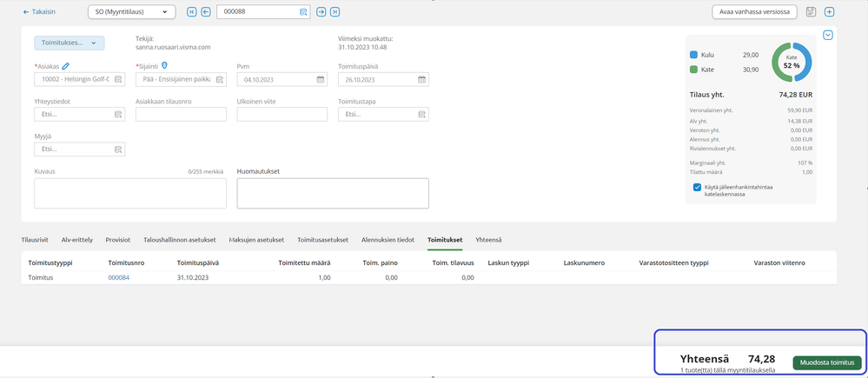
Task: Click the pencil icon beside Asiakas
Action: [x=65, y=65]
